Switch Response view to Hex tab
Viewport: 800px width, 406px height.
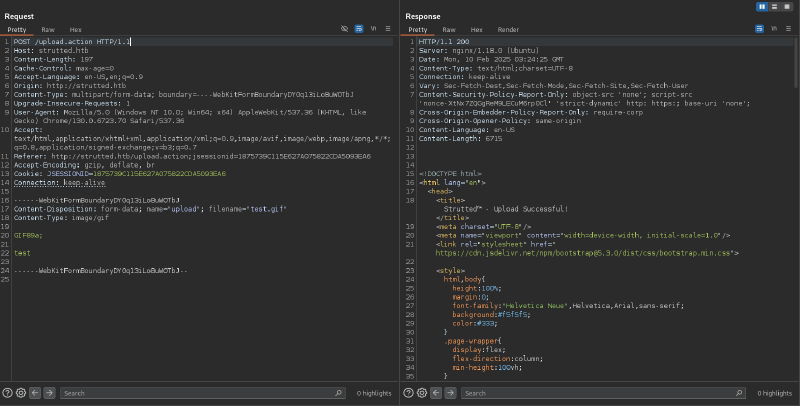coord(476,31)
